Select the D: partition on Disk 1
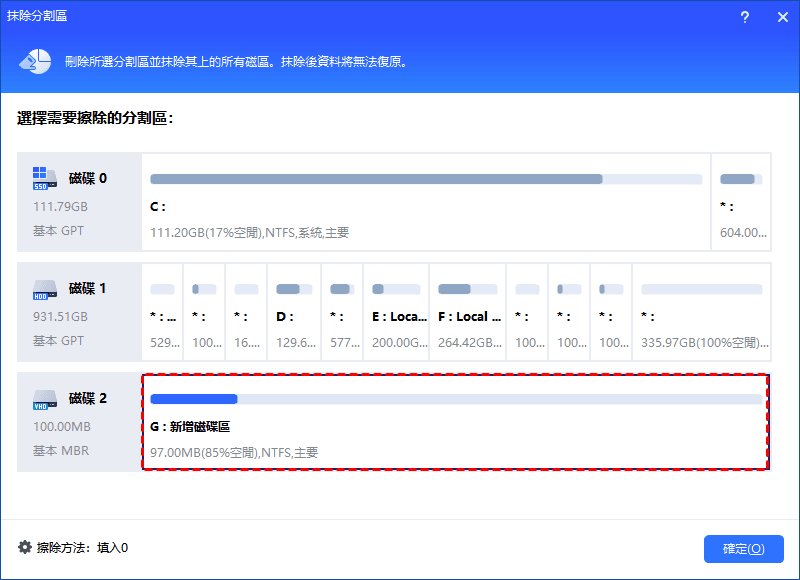 click(295, 316)
